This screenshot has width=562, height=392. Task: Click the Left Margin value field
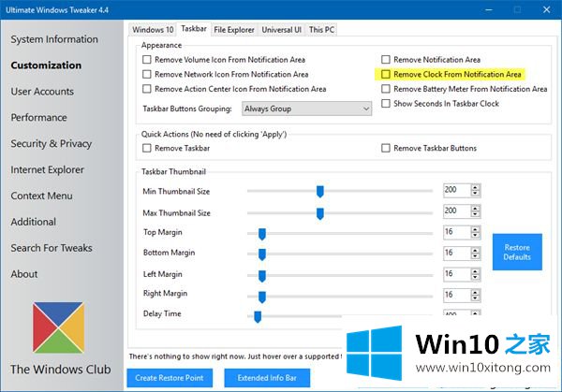pyautogui.click(x=456, y=274)
